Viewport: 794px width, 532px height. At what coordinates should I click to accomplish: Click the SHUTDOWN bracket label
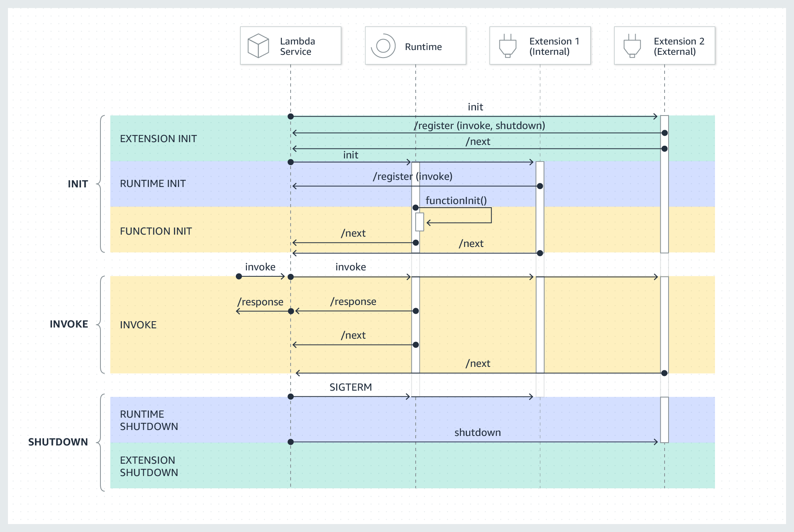tap(58, 442)
